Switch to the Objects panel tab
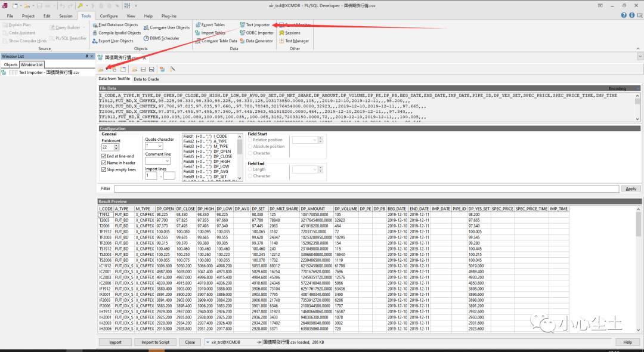 tap(11, 64)
